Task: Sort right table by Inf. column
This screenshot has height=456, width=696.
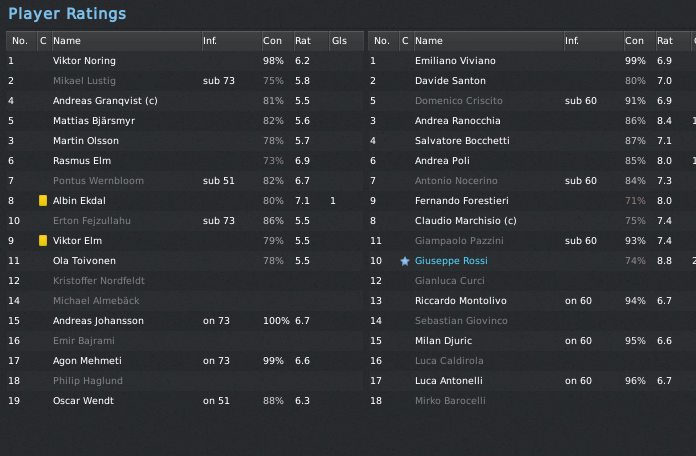Action: [572, 41]
